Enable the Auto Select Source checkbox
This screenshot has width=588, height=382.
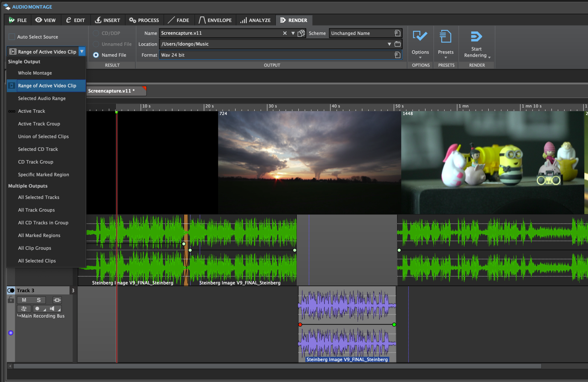11,36
